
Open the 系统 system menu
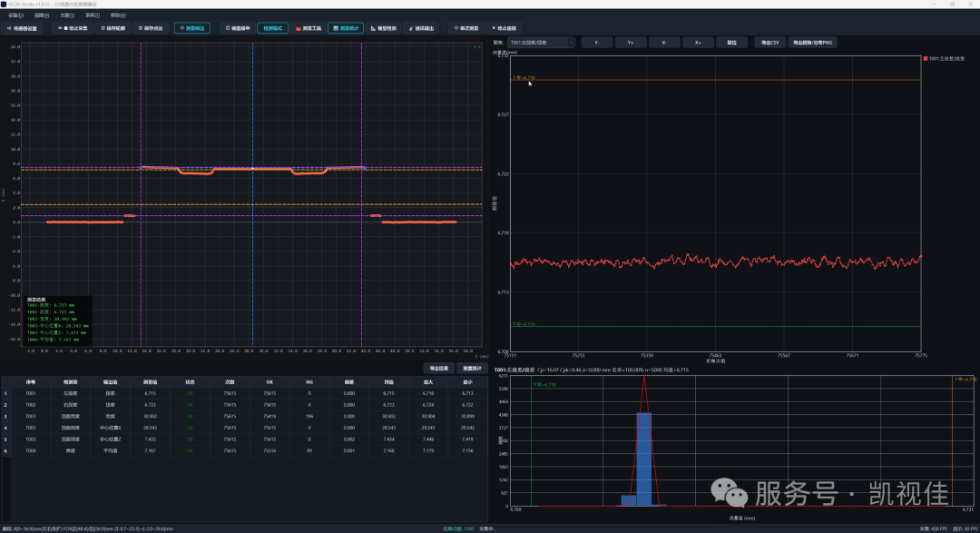[93, 15]
